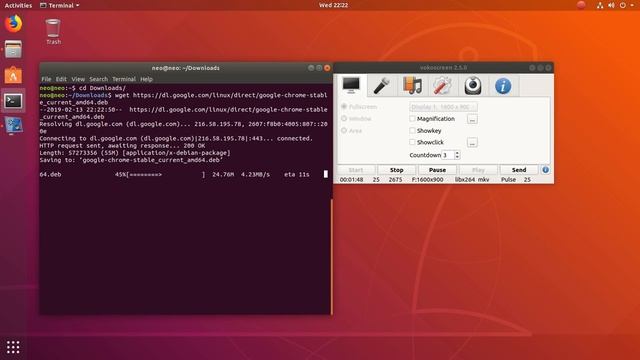Launch Firefox from the dock
Viewport: 640px width, 360px height.
click(x=13, y=24)
